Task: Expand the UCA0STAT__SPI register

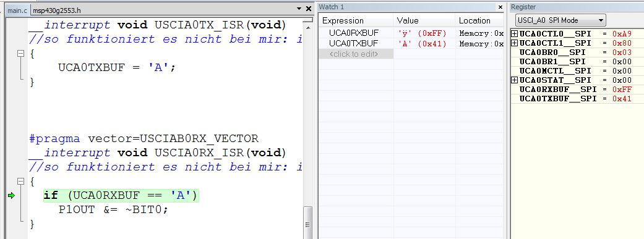Action: tap(514, 80)
